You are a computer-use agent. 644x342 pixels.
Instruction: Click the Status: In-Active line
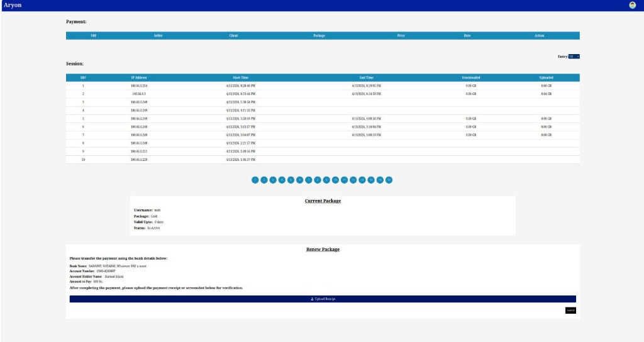(147, 228)
